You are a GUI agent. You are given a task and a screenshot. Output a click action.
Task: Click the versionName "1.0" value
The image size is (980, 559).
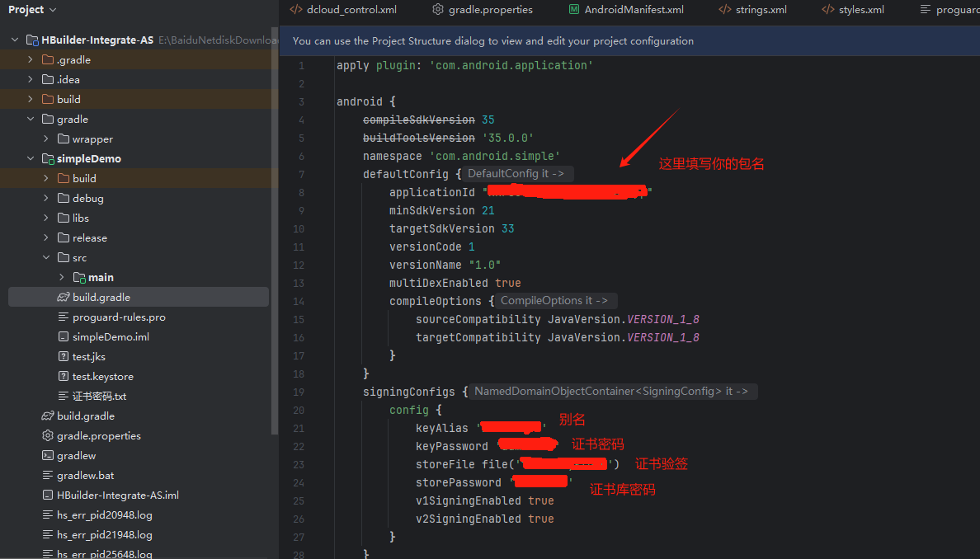[x=484, y=265]
